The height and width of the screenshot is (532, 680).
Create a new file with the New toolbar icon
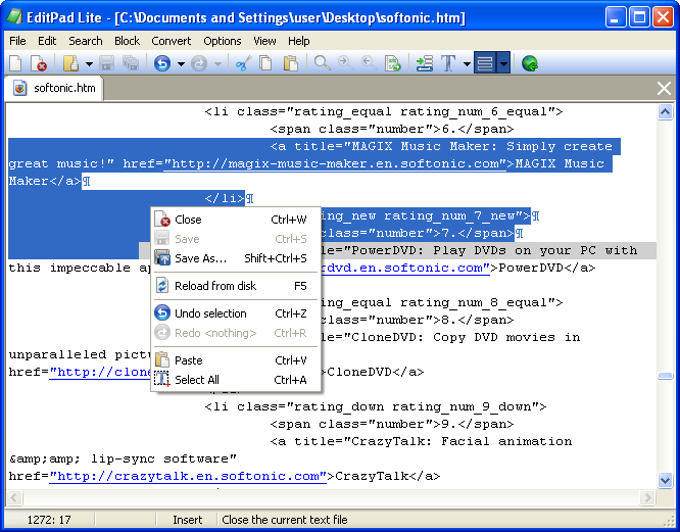(x=16, y=64)
